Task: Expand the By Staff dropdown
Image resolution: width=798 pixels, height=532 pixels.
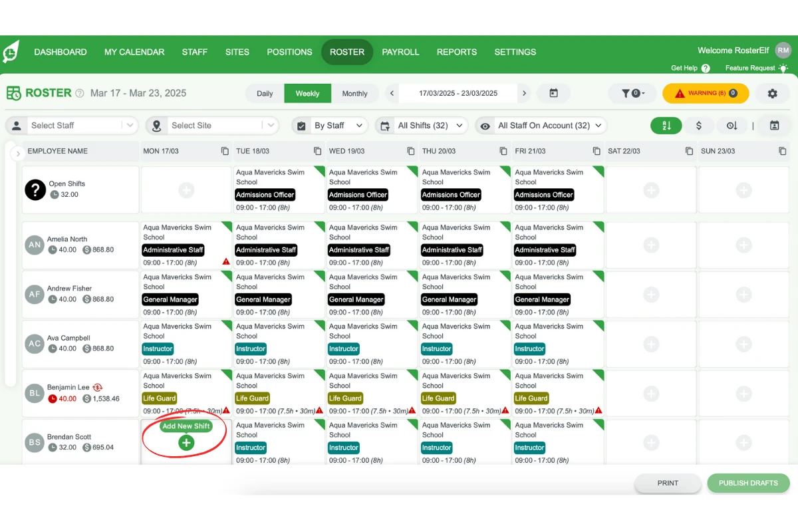Action: pos(330,125)
